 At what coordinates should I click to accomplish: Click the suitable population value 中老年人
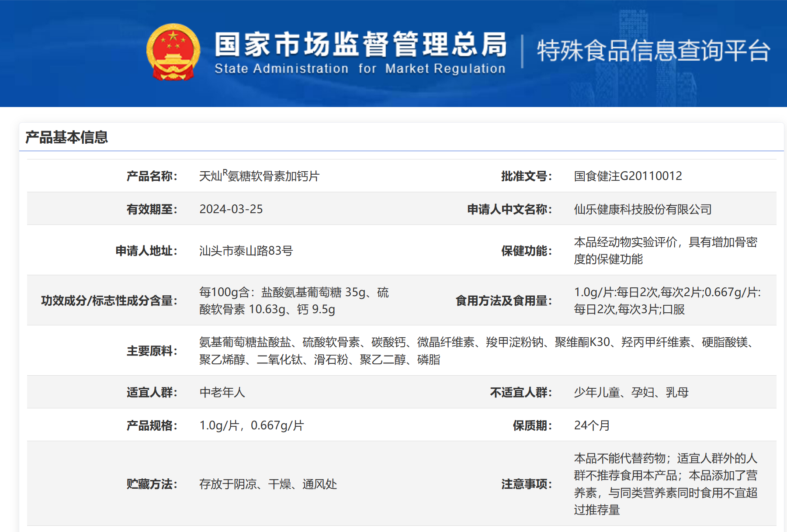[x=222, y=392]
